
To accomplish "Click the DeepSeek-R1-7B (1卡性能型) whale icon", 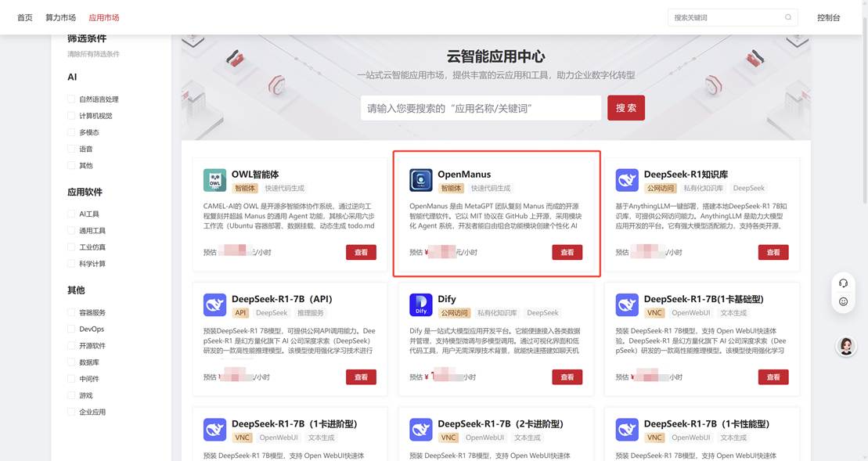I will 627,430.
